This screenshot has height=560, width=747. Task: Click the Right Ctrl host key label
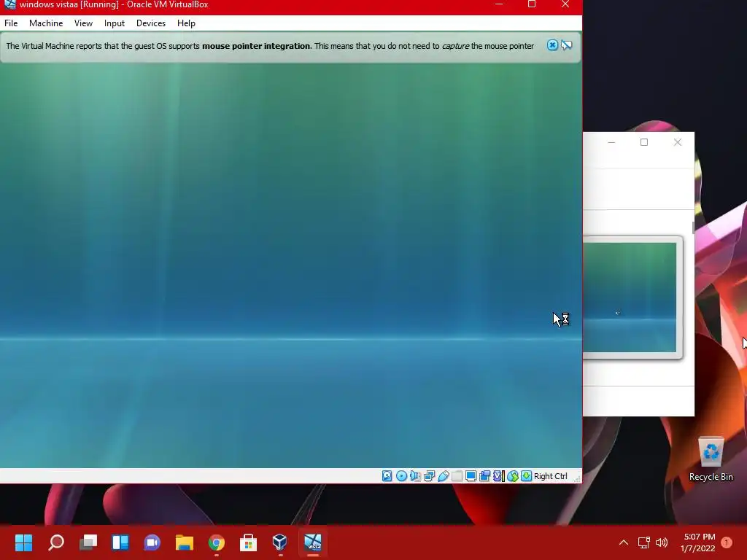click(x=550, y=476)
